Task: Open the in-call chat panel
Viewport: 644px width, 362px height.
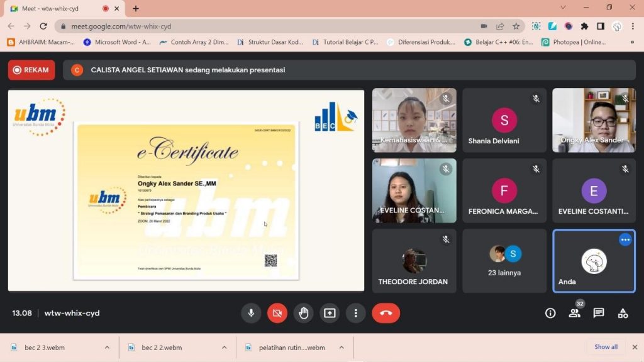Action: (599, 313)
